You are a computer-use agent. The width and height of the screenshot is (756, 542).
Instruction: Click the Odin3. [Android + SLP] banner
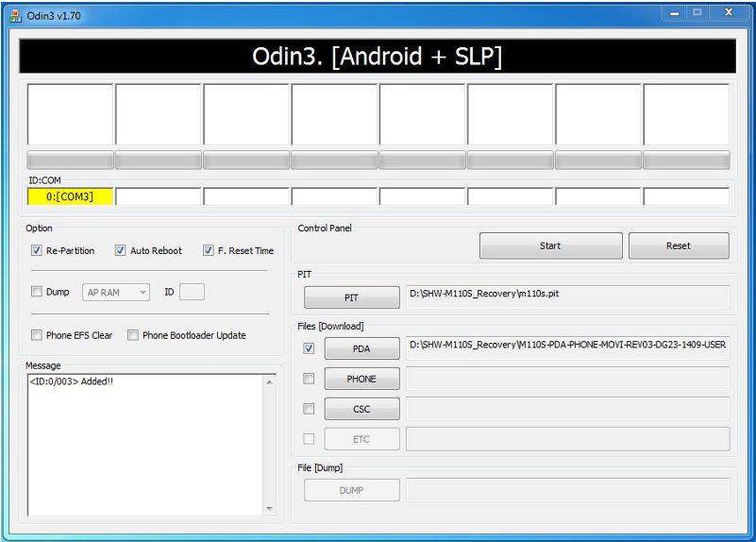(378, 56)
